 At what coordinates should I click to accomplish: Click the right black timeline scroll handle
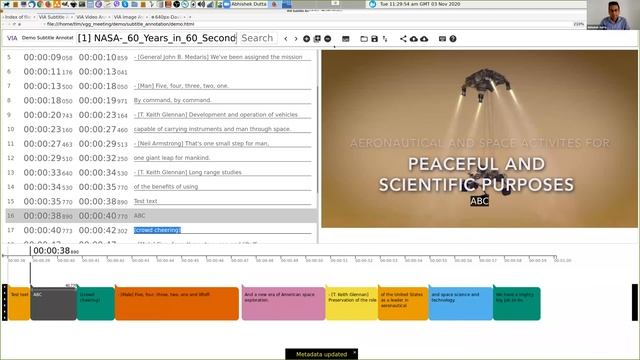(635, 302)
